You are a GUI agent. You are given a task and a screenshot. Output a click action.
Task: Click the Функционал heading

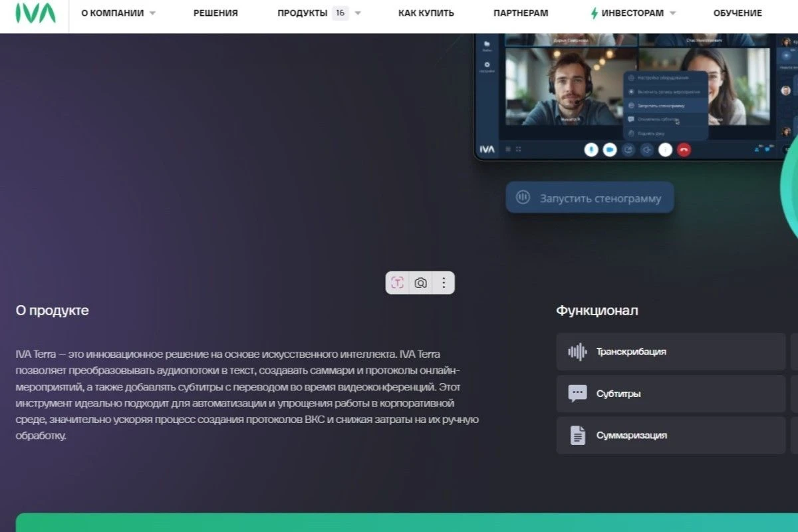[x=597, y=311]
